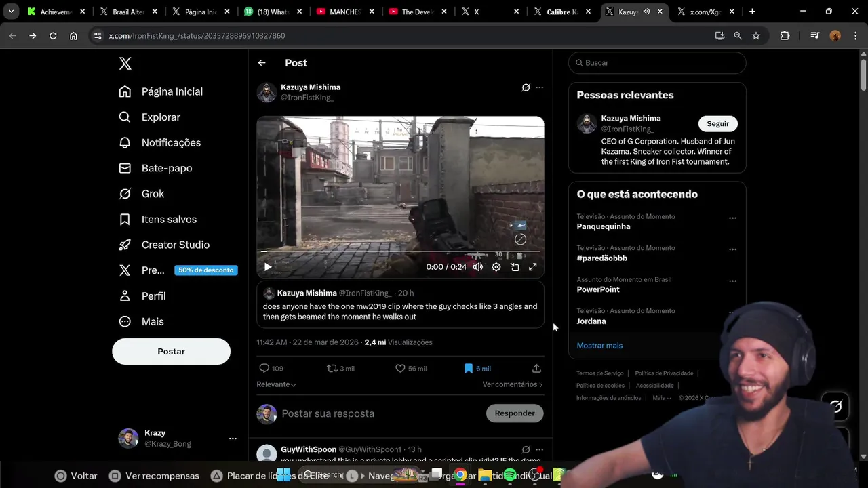
Task: Open Itens salvos bookmarks
Action: click(158, 219)
